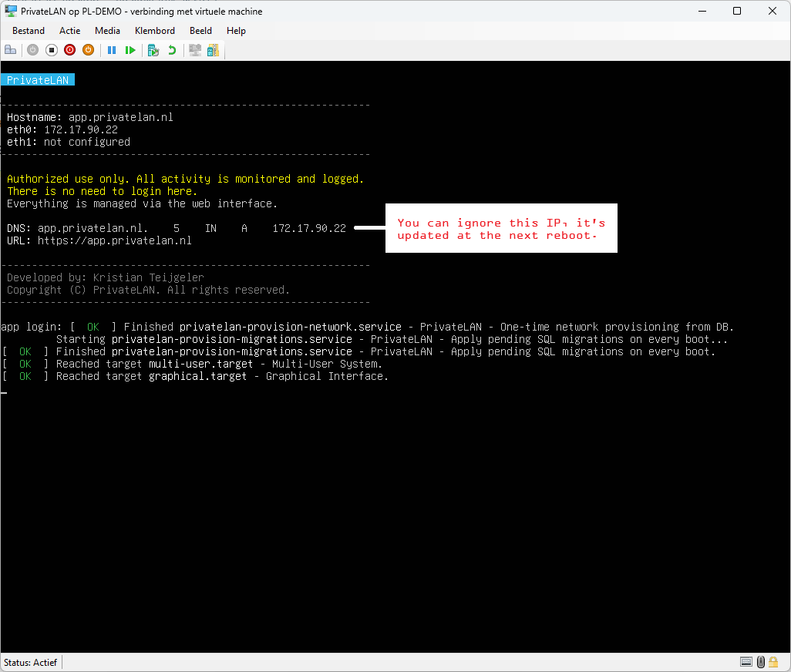
Task: Click inside the black VM console area
Action: tap(395, 504)
